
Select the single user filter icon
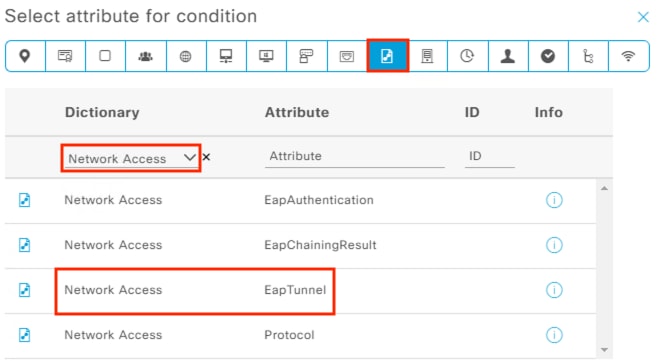point(508,56)
